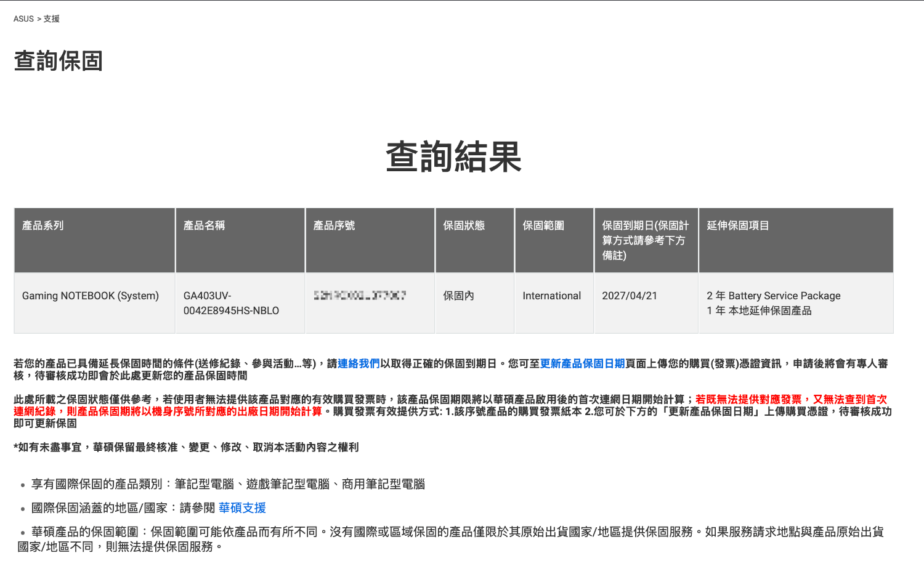924x574 pixels.
Task: Open the 連絡我們 contact link
Action: pyautogui.click(x=359, y=364)
